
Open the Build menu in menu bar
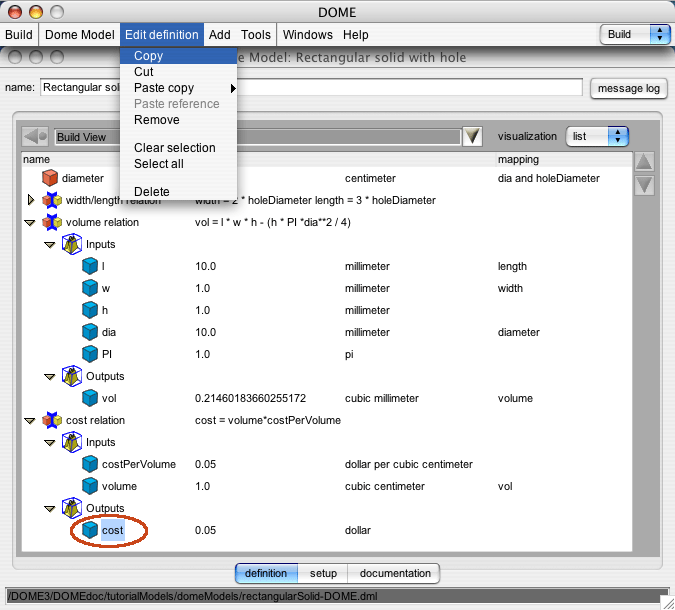(19, 34)
